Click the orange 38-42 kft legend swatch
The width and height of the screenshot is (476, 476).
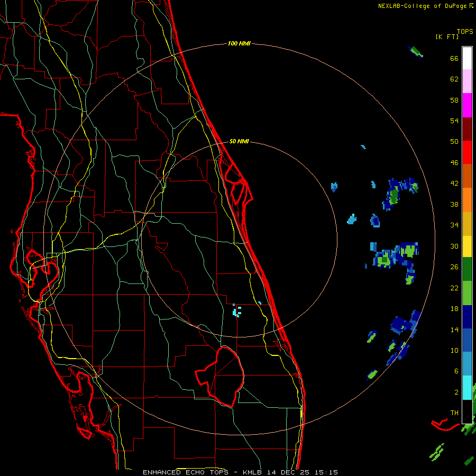(467, 200)
